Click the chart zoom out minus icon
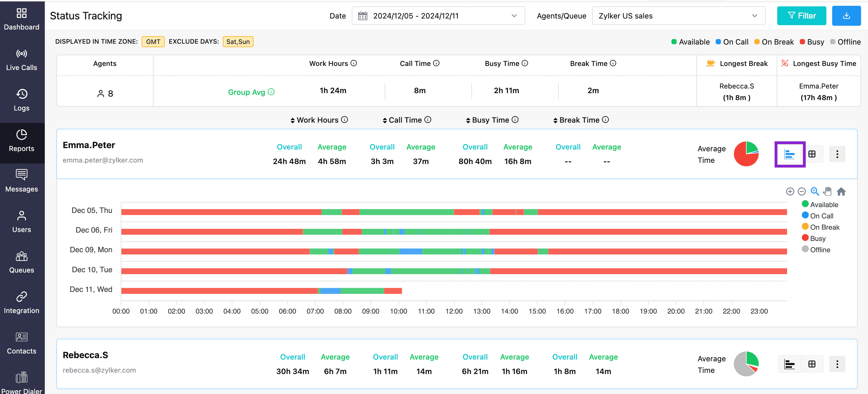 tap(802, 192)
